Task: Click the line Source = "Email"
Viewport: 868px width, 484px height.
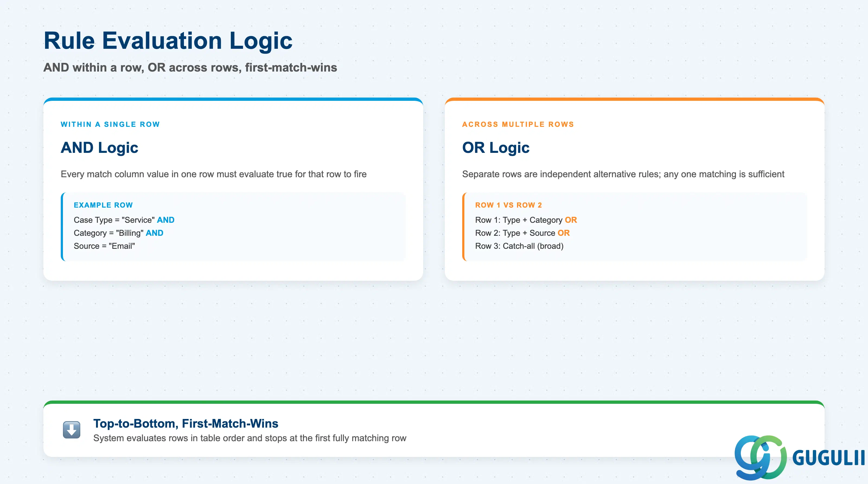Action: click(x=104, y=246)
